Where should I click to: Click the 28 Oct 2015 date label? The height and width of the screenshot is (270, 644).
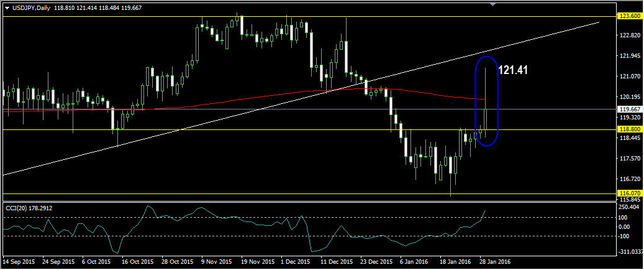pos(176,261)
